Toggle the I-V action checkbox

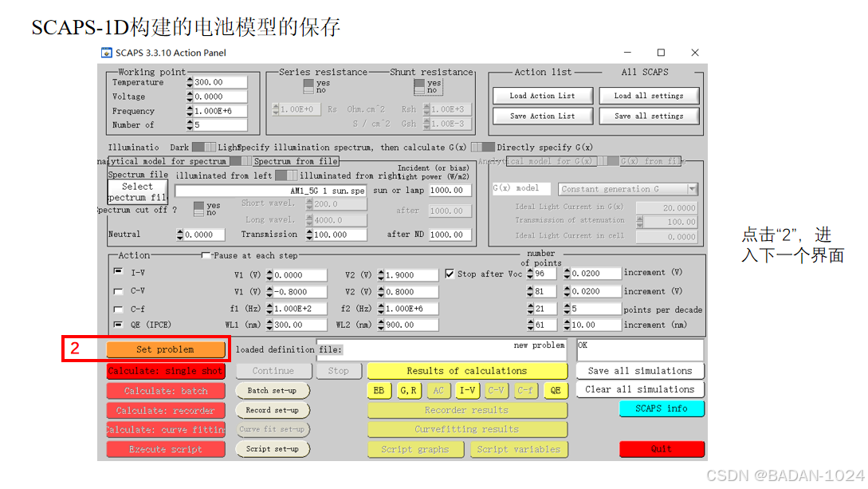[118, 272]
